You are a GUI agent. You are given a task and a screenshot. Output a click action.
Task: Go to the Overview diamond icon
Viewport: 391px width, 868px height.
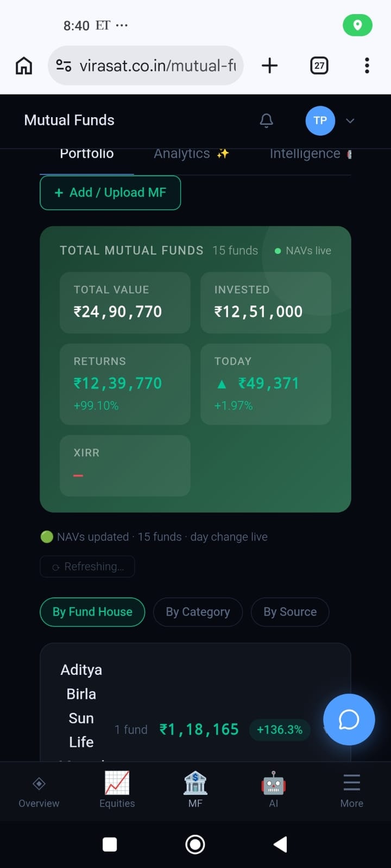pos(39,784)
